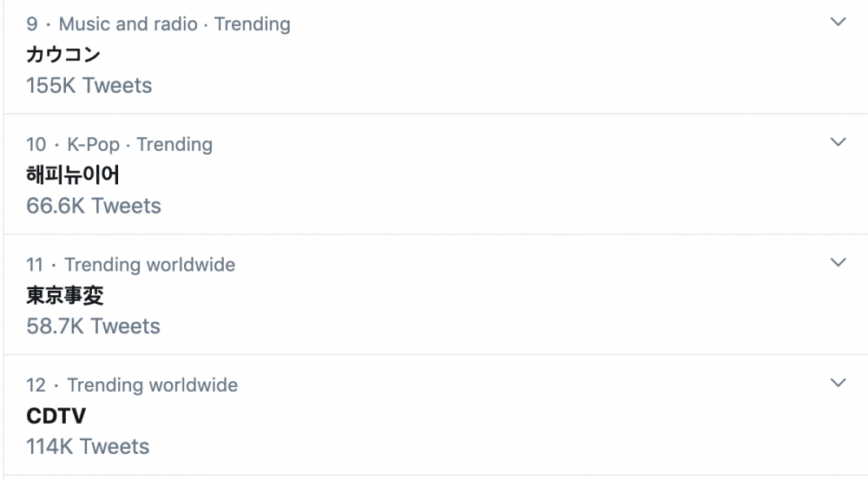Click the Trending label after Music and radio
The height and width of the screenshot is (480, 868).
click(x=253, y=23)
